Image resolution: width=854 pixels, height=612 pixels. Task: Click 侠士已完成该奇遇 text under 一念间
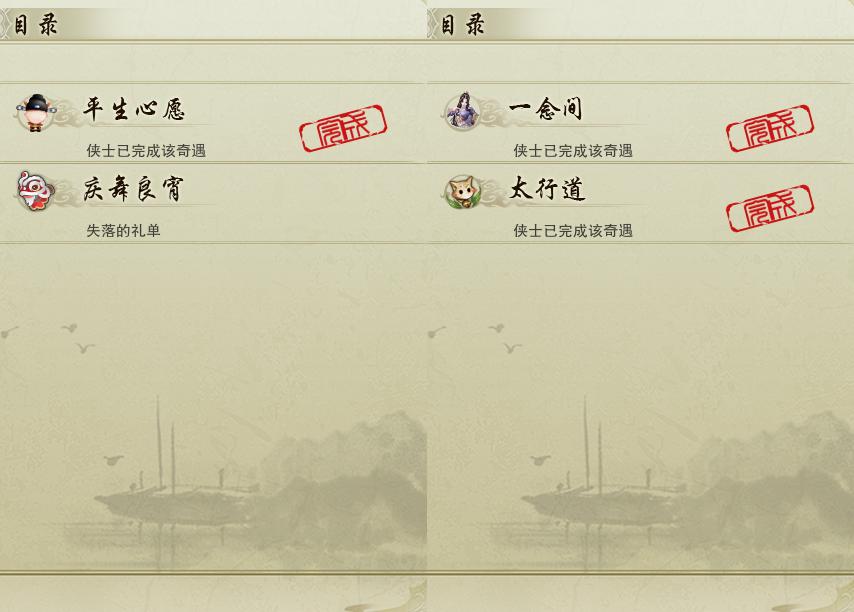click(573, 151)
